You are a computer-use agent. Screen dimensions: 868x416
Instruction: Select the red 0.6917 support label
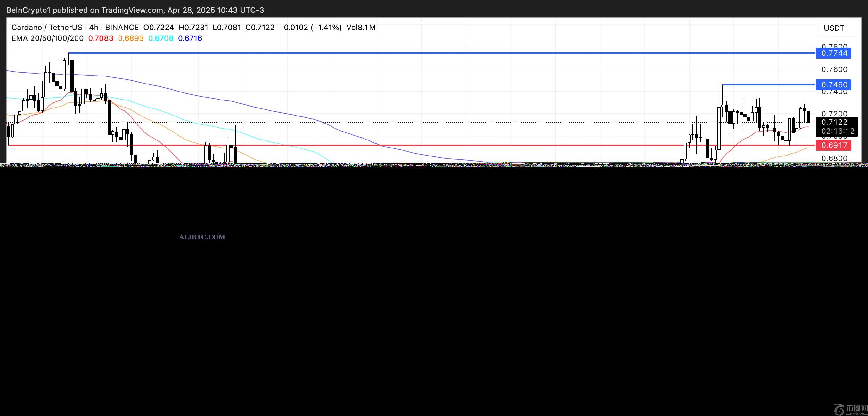[x=834, y=145]
